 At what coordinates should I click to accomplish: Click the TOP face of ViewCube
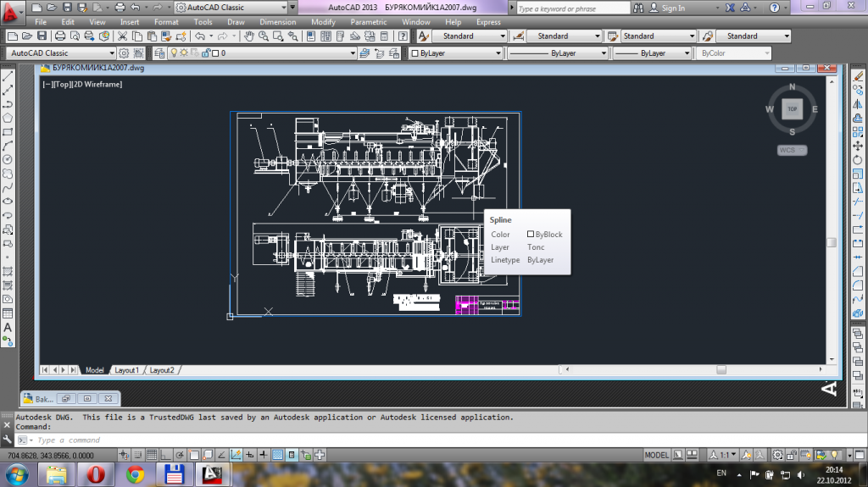point(793,109)
